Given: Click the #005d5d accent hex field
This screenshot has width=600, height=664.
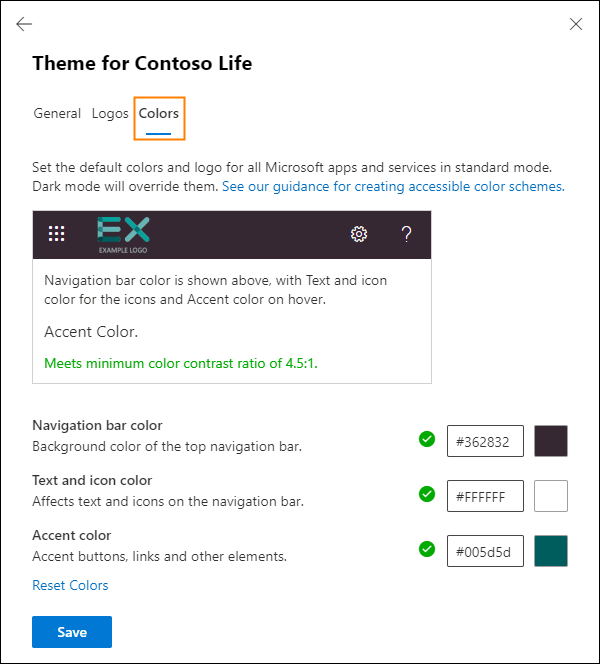Looking at the screenshot, I should 485,551.
